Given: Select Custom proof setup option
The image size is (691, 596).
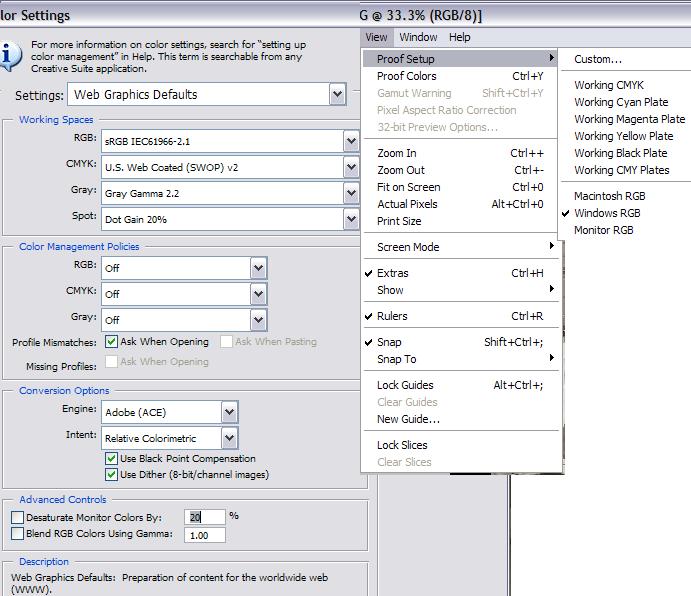Looking at the screenshot, I should click(x=625, y=59).
